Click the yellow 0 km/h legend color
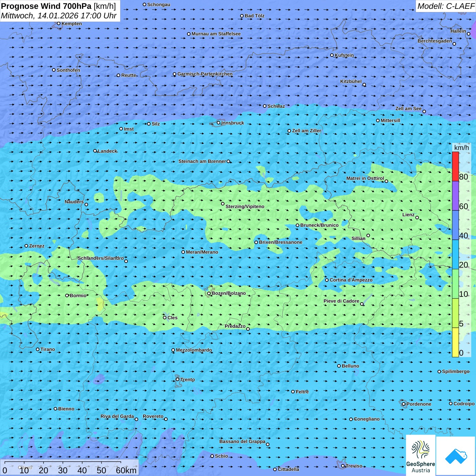Viewport: 476px width, 476px height. tap(455, 342)
